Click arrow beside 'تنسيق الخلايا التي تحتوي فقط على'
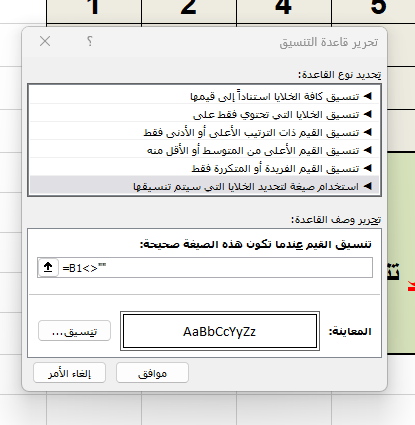This screenshot has width=415, height=425. pyautogui.click(x=367, y=114)
